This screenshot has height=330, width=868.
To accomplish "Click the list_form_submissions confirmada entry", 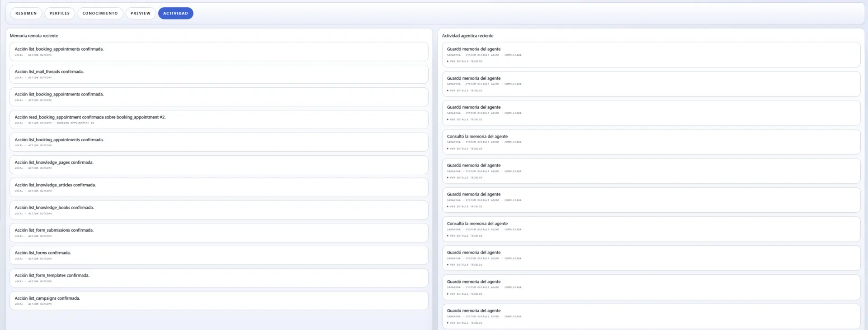I will 219,233.
